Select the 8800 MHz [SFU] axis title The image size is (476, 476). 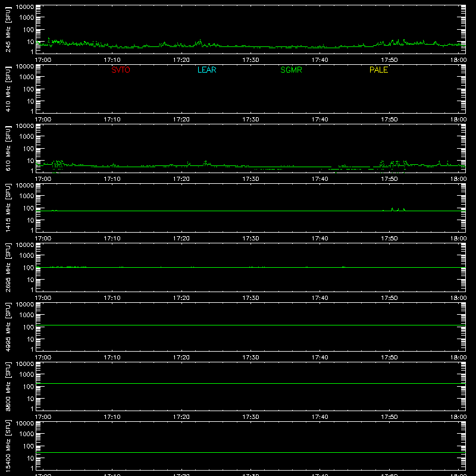[8, 386]
